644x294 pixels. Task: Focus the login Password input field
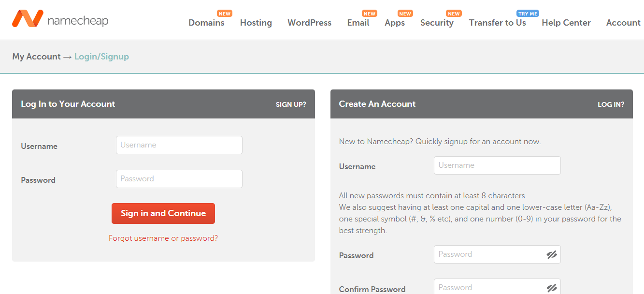point(179,179)
